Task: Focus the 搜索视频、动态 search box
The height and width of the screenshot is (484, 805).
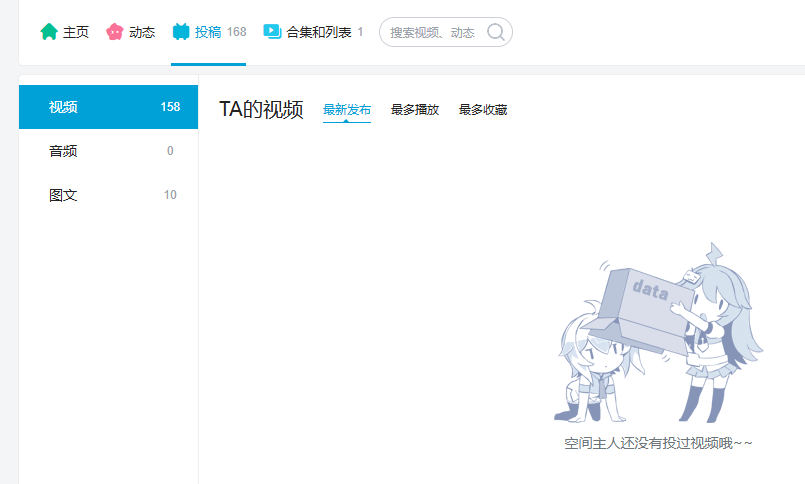Action: (x=432, y=32)
